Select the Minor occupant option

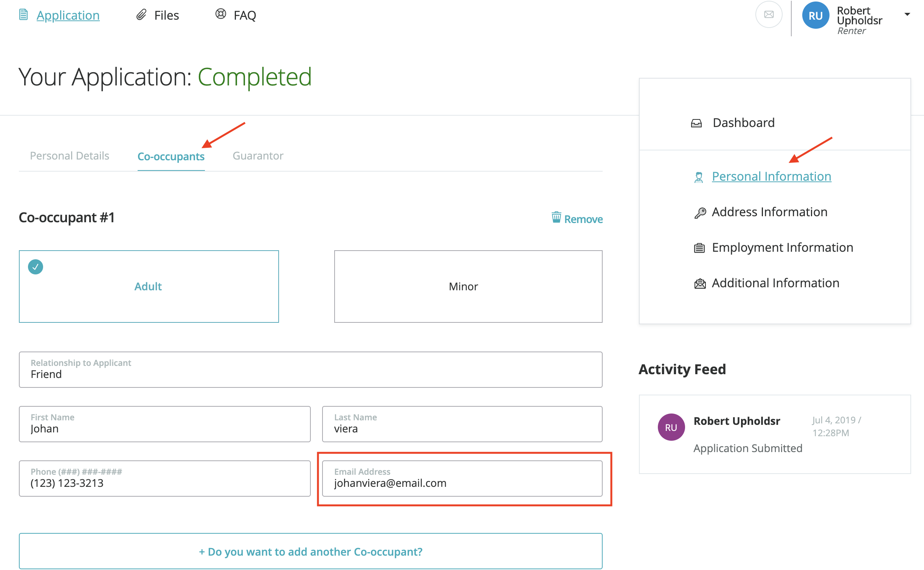[468, 286]
